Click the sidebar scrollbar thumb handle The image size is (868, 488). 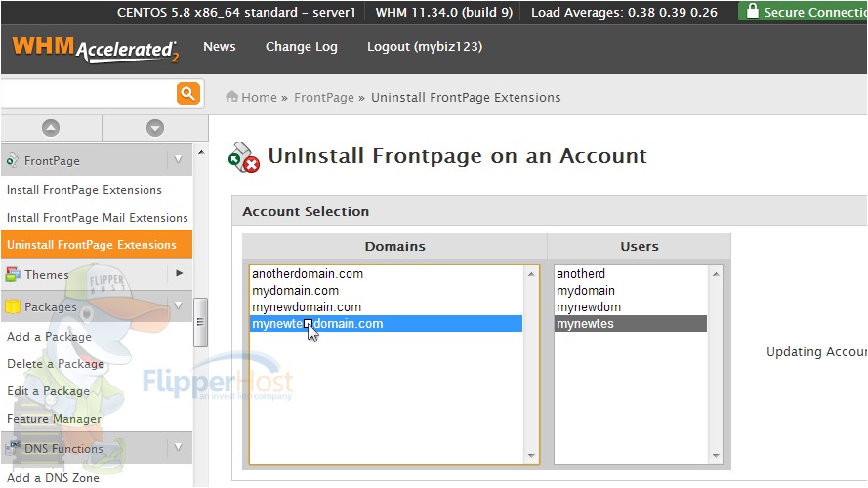pos(200,322)
